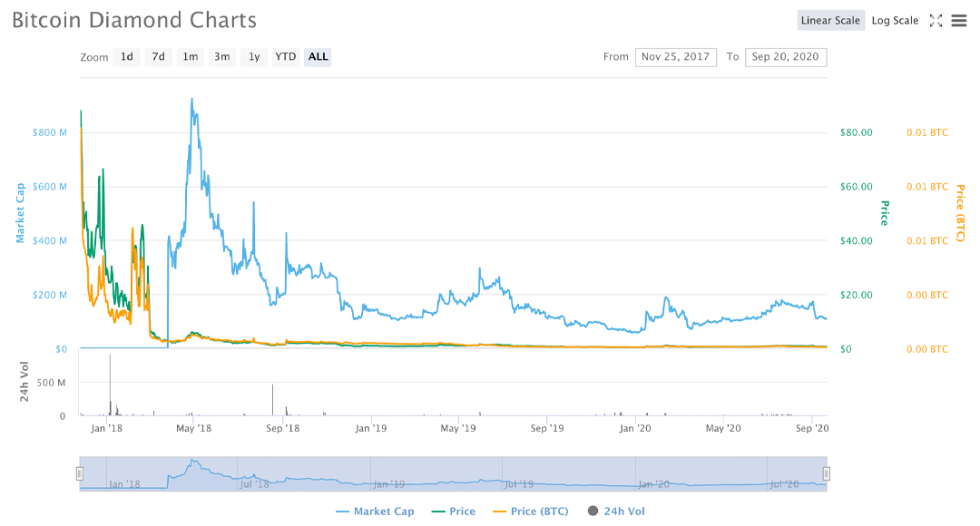Screen dimensions: 980x526
Task: Click the 500 M volume axis label
Action: 51,383
